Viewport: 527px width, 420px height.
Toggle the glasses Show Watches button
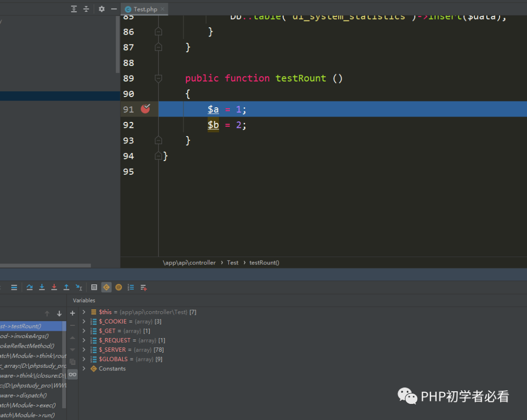[73, 374]
